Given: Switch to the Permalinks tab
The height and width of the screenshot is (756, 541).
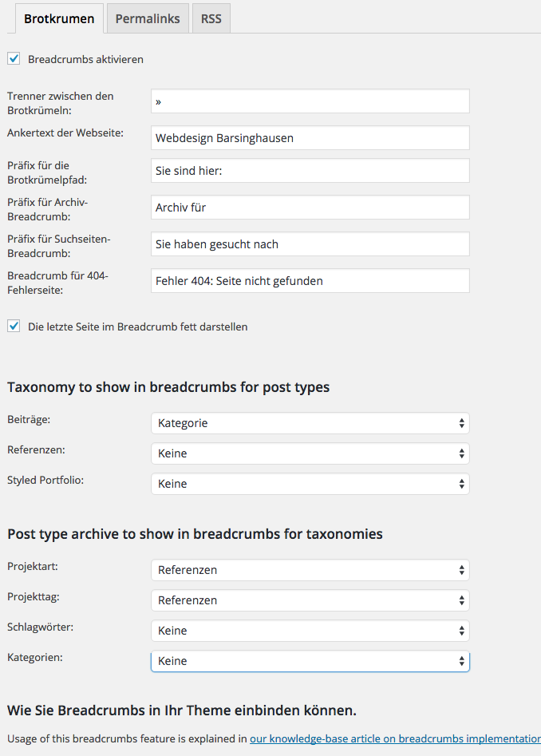Looking at the screenshot, I should (x=148, y=18).
